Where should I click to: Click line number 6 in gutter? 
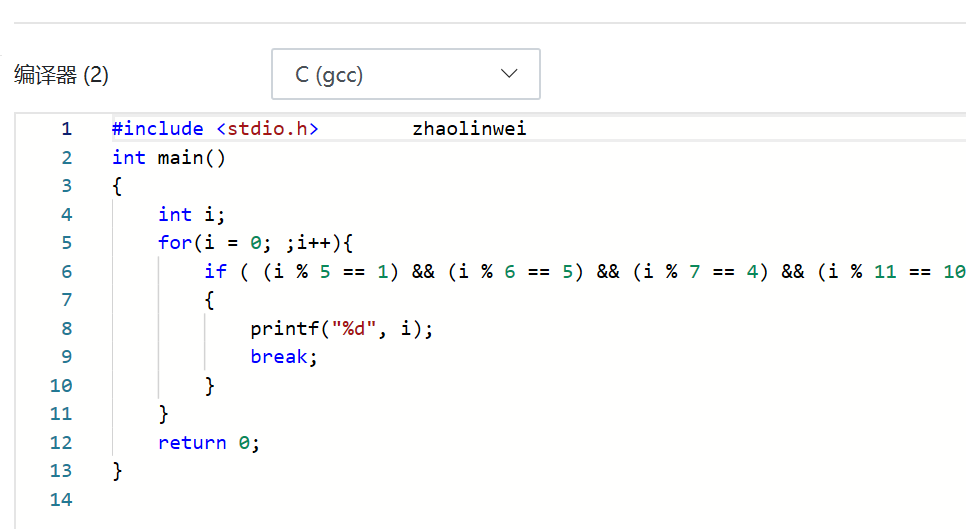click(67, 272)
